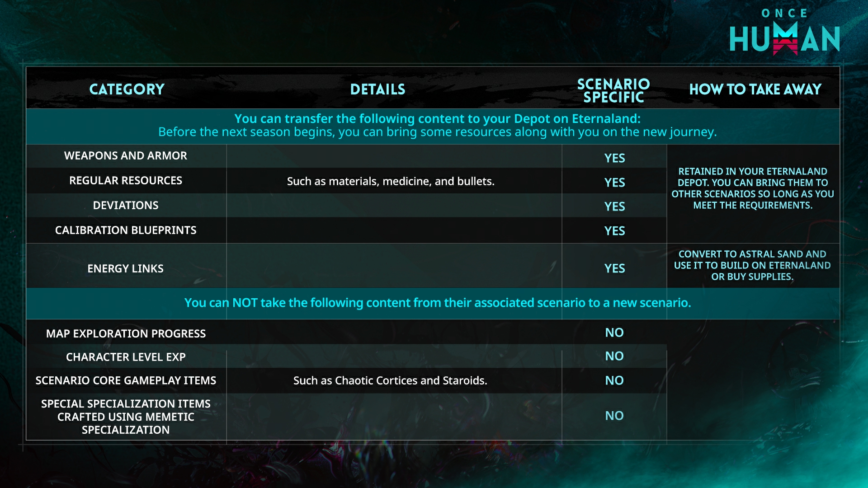The image size is (868, 488).
Task: Click the Details column header
Action: tap(377, 89)
